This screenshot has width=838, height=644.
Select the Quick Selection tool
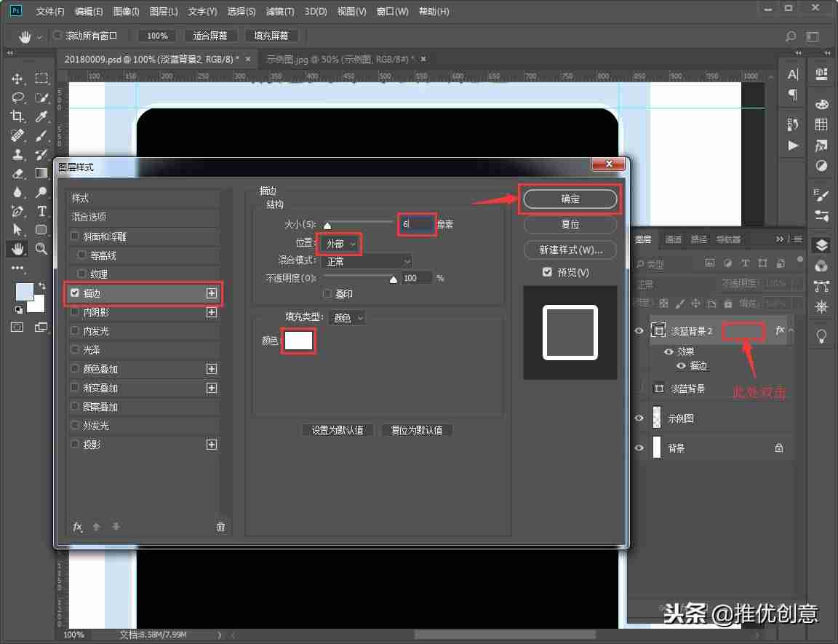41,98
